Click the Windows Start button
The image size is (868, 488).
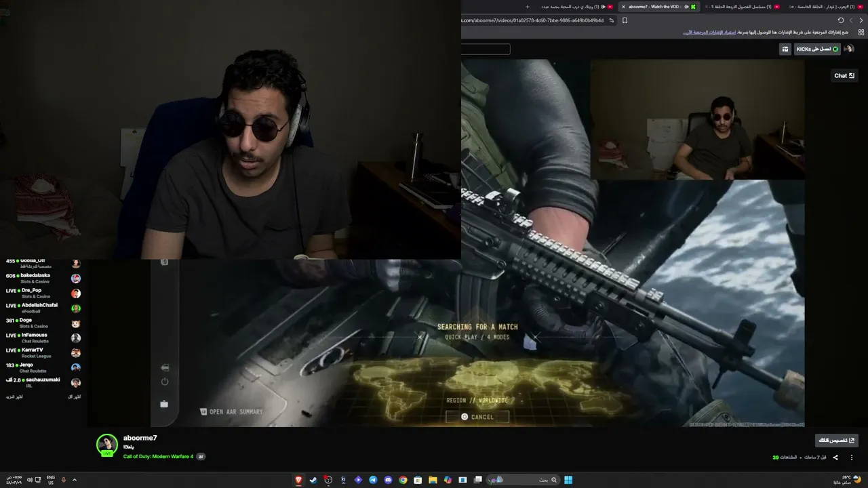(x=568, y=480)
